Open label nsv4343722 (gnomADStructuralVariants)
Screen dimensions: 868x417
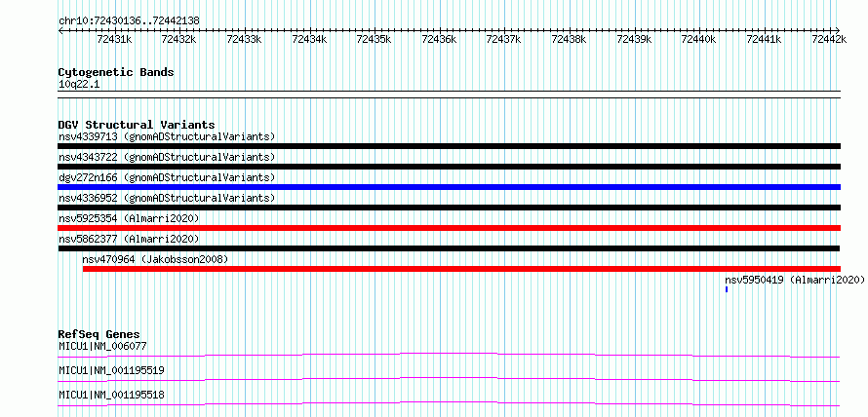(x=167, y=157)
